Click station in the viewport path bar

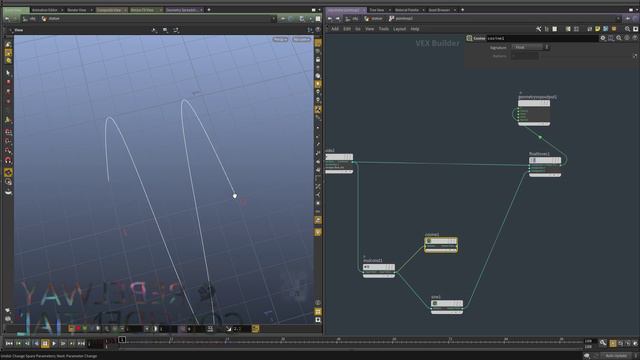[51, 19]
